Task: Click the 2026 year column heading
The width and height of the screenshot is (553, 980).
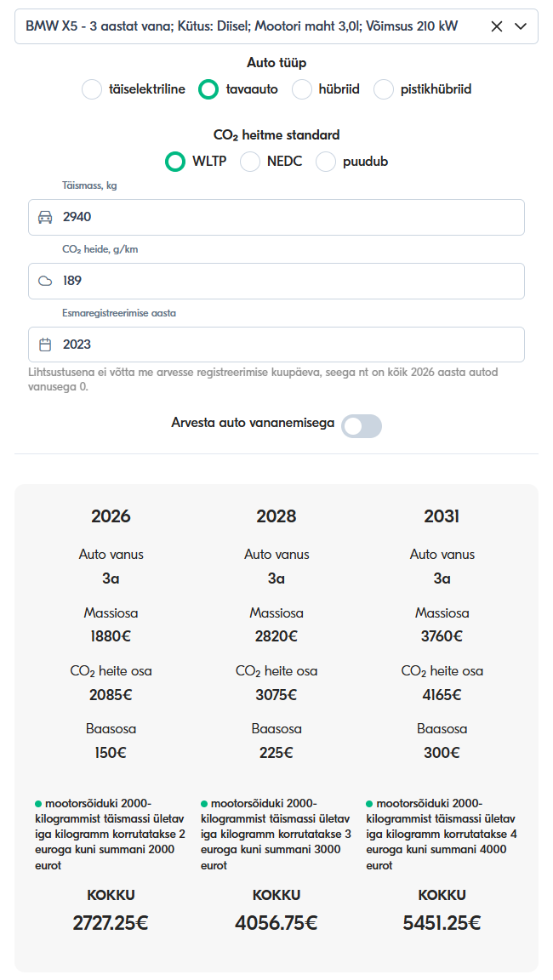Action: tap(111, 516)
